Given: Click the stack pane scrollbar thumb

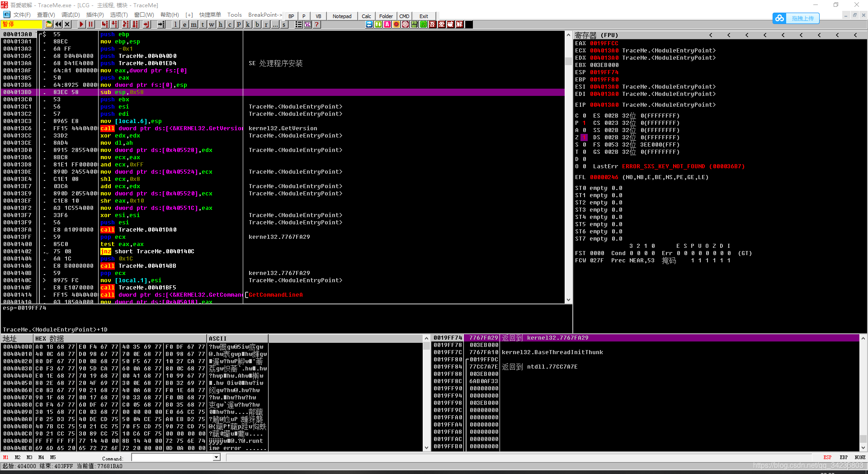Looking at the screenshot, I should click(x=863, y=439).
